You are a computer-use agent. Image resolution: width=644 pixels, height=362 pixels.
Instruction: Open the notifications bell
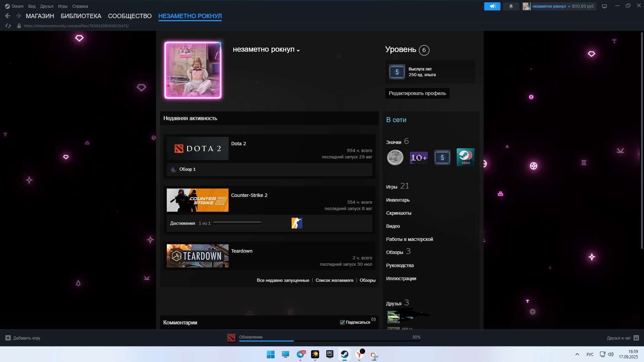point(511,6)
